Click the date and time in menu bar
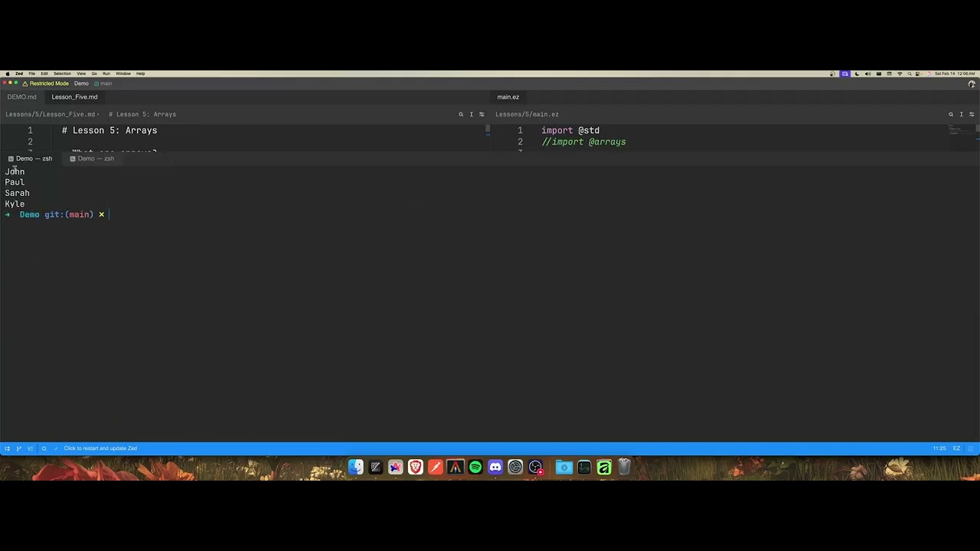This screenshot has width=980, height=551. coord(955,73)
